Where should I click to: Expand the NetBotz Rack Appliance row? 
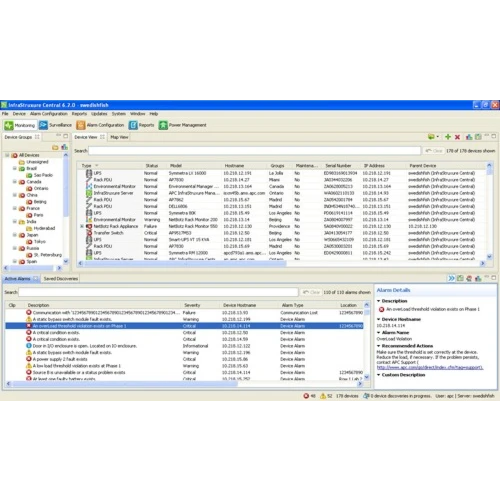coord(82,226)
